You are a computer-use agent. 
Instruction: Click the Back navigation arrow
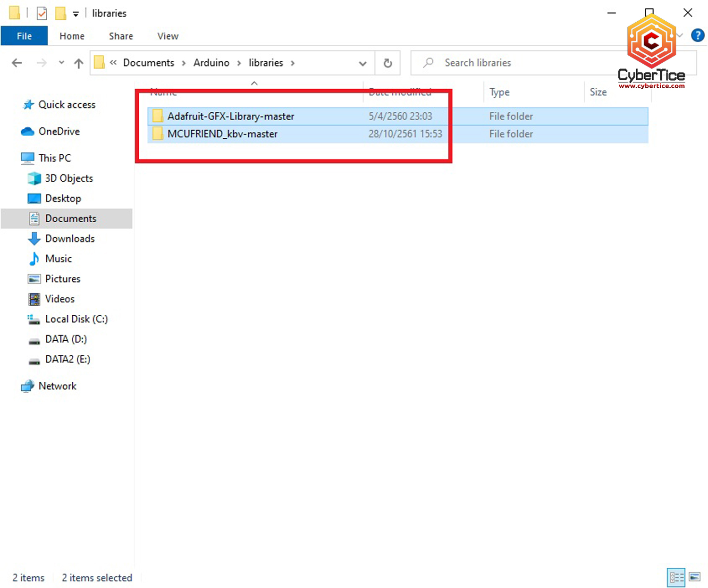click(17, 63)
